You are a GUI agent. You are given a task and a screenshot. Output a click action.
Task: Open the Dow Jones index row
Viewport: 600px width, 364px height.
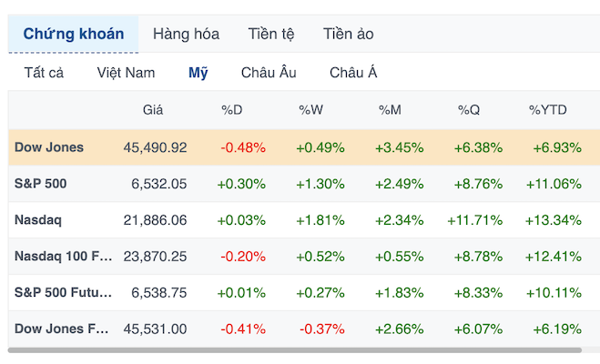click(49, 147)
